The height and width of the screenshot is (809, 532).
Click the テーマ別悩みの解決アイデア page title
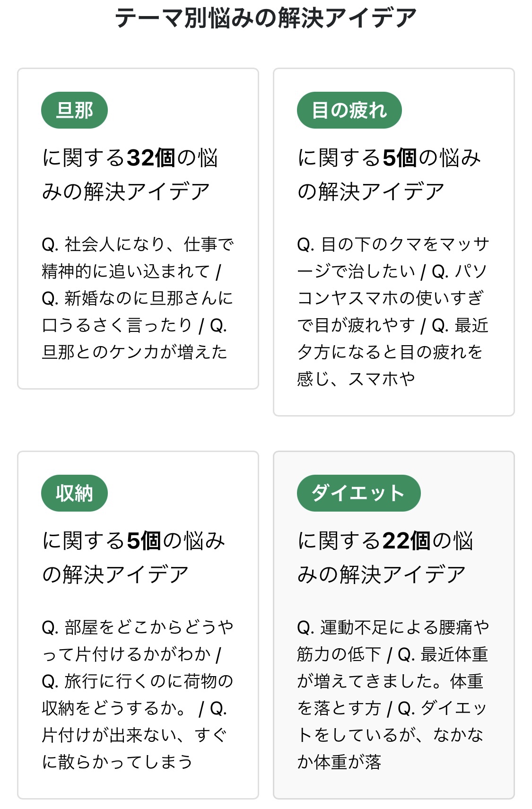click(x=266, y=18)
